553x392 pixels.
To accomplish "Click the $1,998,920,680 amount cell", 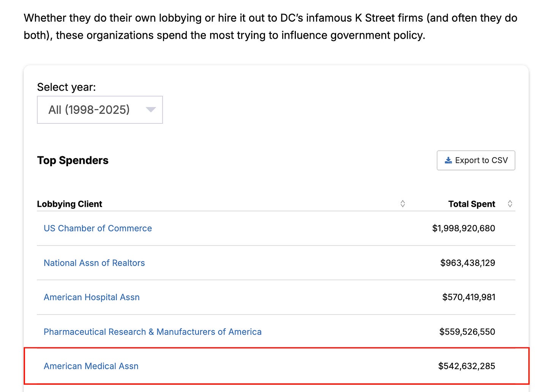I will click(x=463, y=228).
